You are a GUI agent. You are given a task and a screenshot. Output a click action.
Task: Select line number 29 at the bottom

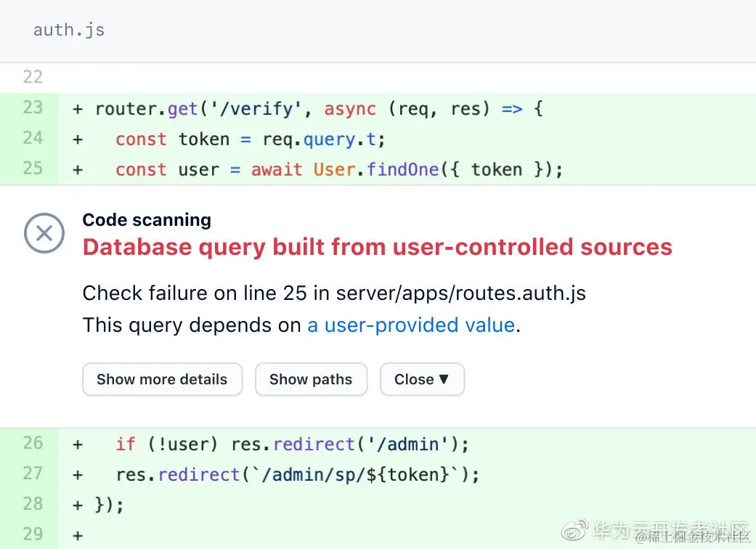(x=33, y=534)
